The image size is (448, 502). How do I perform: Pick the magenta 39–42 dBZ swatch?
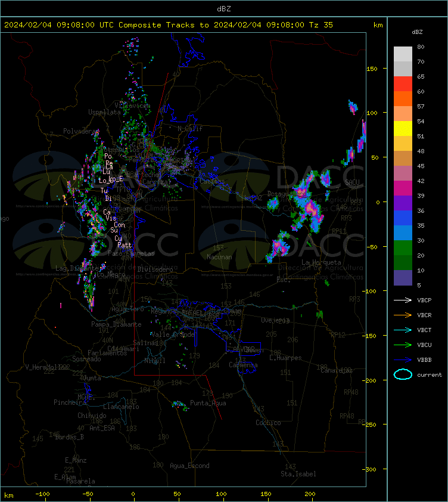pos(403,188)
